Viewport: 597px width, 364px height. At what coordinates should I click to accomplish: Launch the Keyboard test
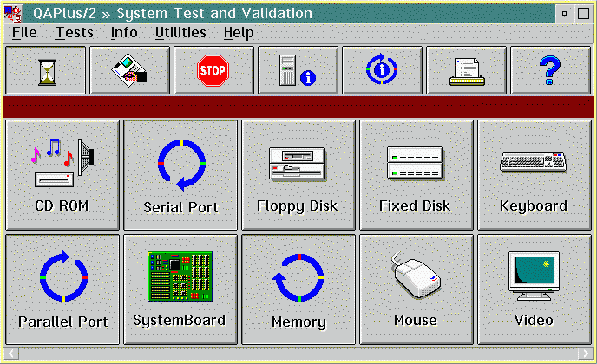[x=534, y=174]
